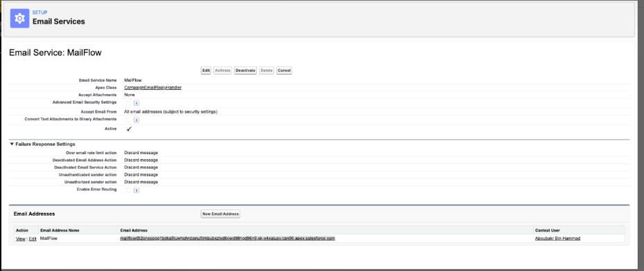Image resolution: width=644 pixels, height=271 pixels.
Task: Open info icon for Convert Text Attachments
Action: [136, 120]
